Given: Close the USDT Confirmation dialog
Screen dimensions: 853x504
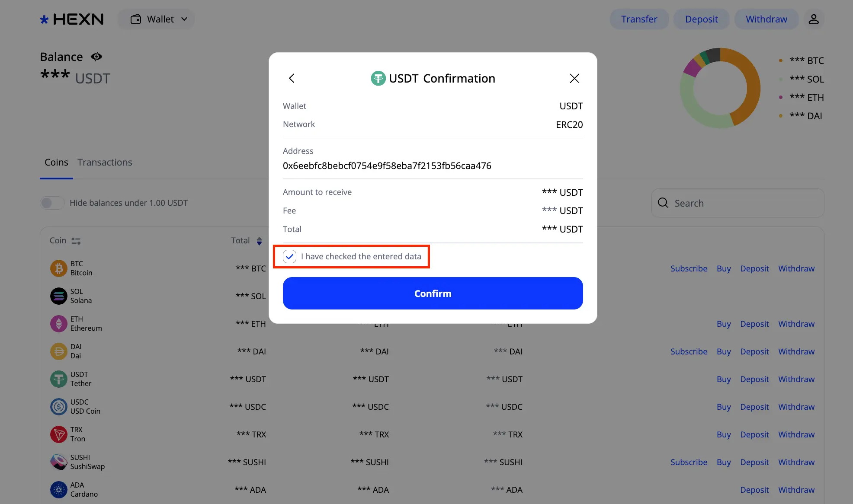Looking at the screenshot, I should (x=574, y=78).
